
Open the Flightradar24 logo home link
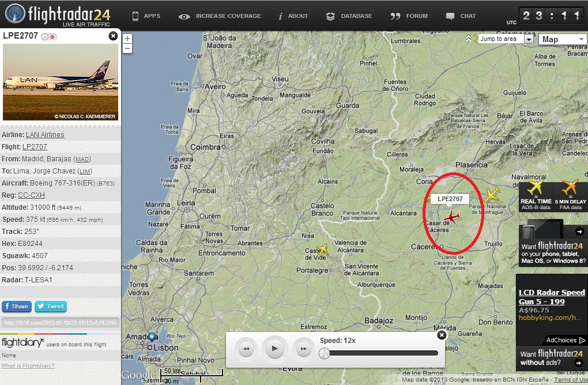pos(58,14)
